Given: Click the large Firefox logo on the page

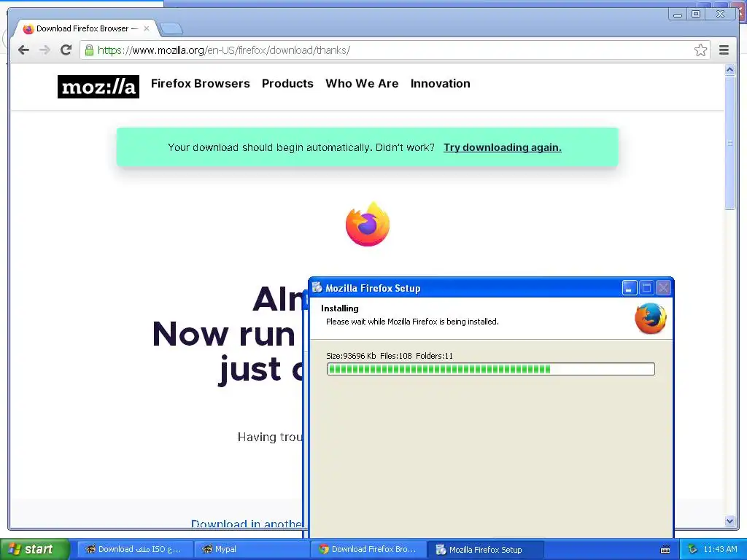Looking at the screenshot, I should pos(368,224).
